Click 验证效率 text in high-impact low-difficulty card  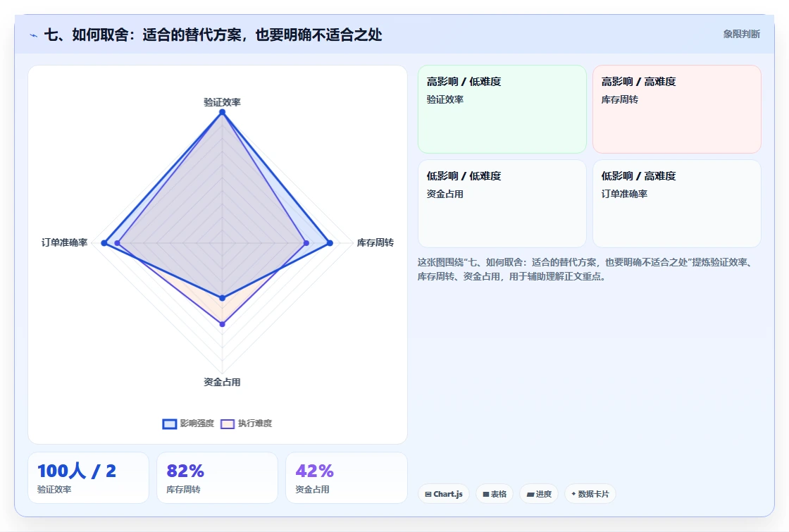tap(445, 99)
